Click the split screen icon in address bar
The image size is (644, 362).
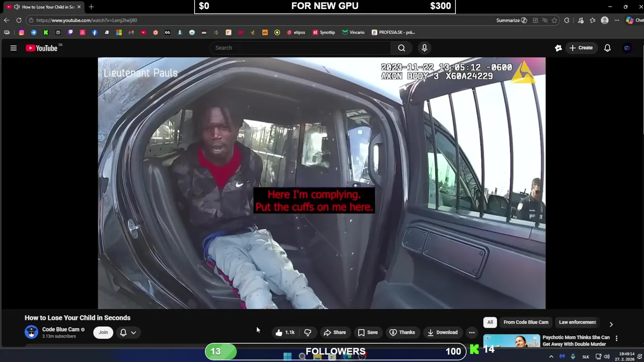pyautogui.click(x=535, y=20)
